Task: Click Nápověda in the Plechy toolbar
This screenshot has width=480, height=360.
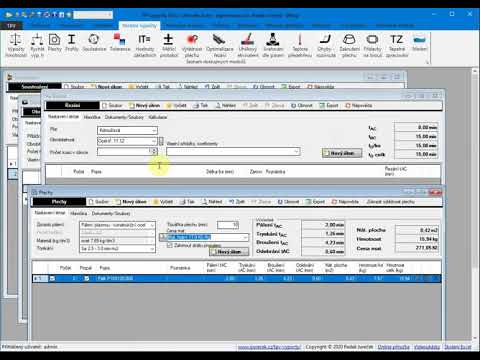Action: pyautogui.click(x=345, y=202)
